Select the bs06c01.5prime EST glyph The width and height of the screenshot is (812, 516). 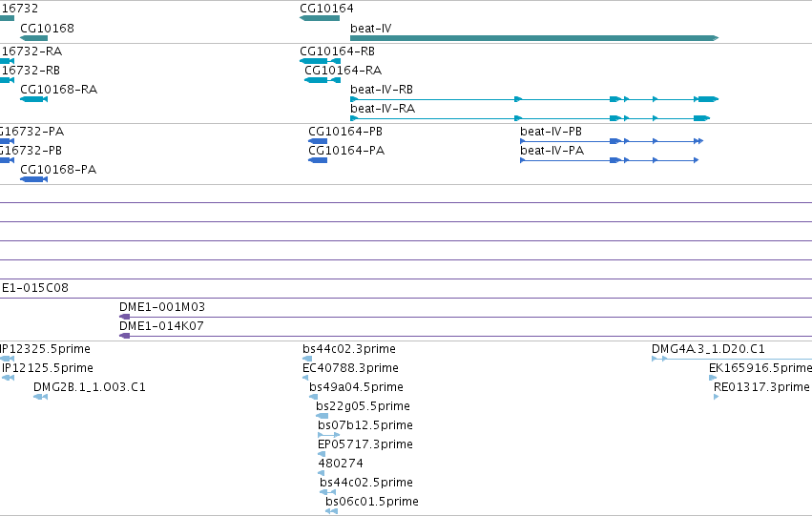(331, 511)
